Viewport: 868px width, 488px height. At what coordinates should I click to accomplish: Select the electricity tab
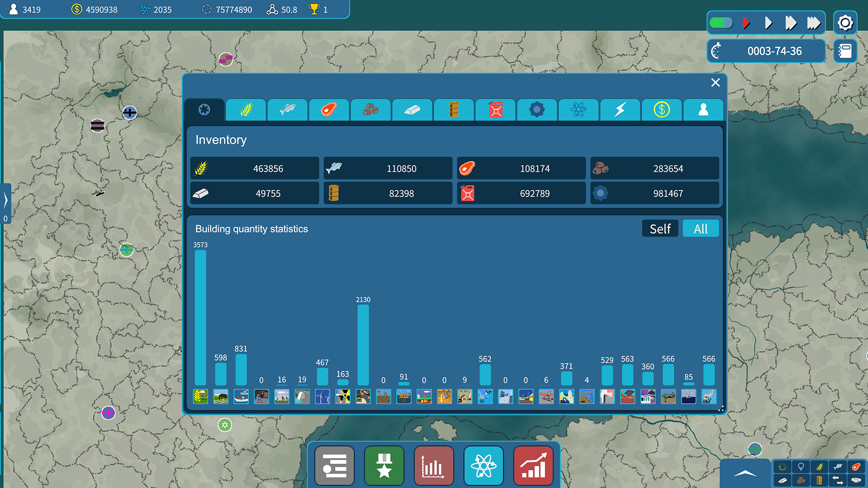(x=620, y=110)
